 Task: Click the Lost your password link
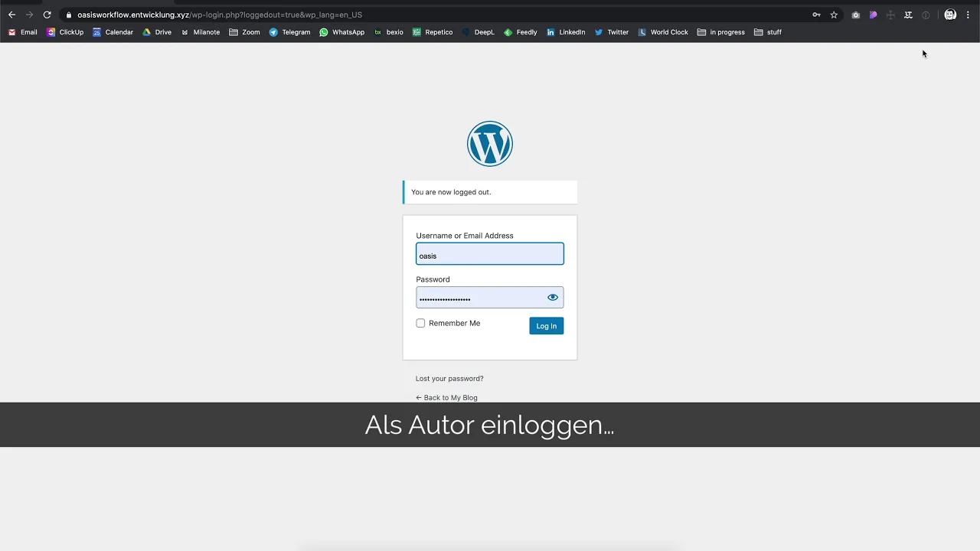[x=449, y=379]
